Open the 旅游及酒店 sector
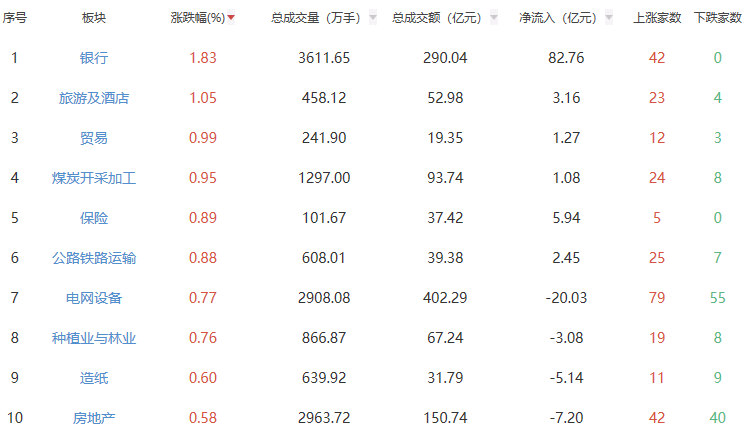744x439 pixels. (x=94, y=98)
